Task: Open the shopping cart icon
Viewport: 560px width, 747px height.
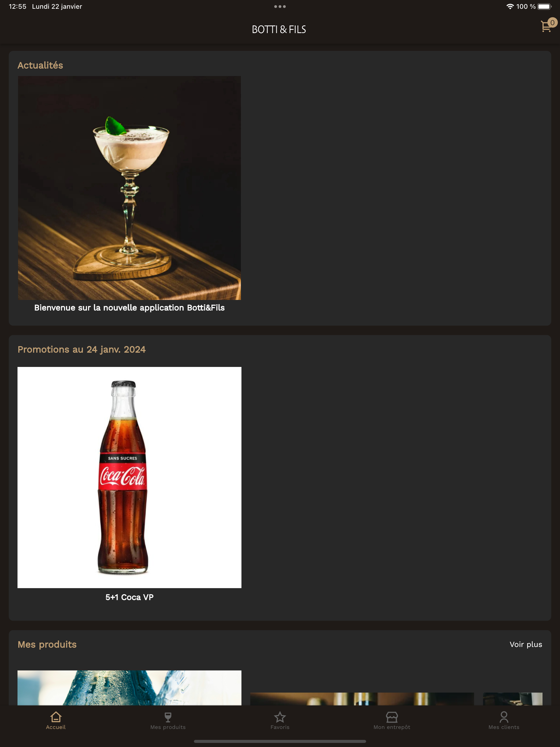Action: point(546,27)
